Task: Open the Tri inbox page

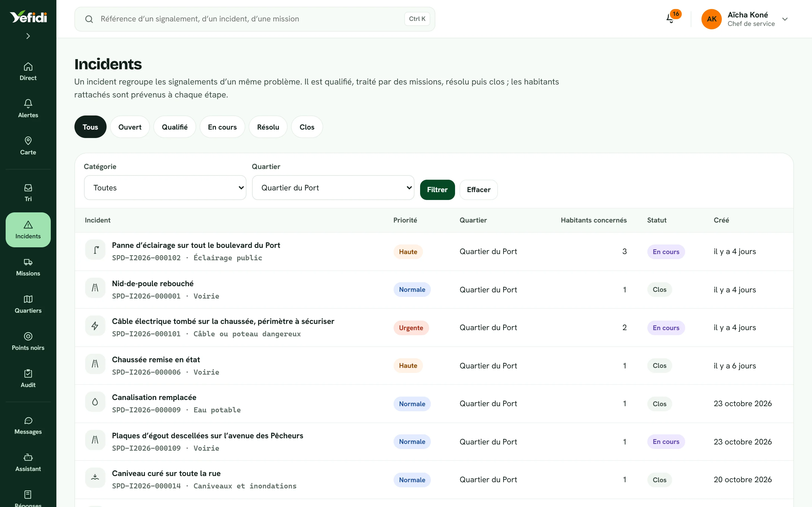Action: pyautogui.click(x=28, y=192)
